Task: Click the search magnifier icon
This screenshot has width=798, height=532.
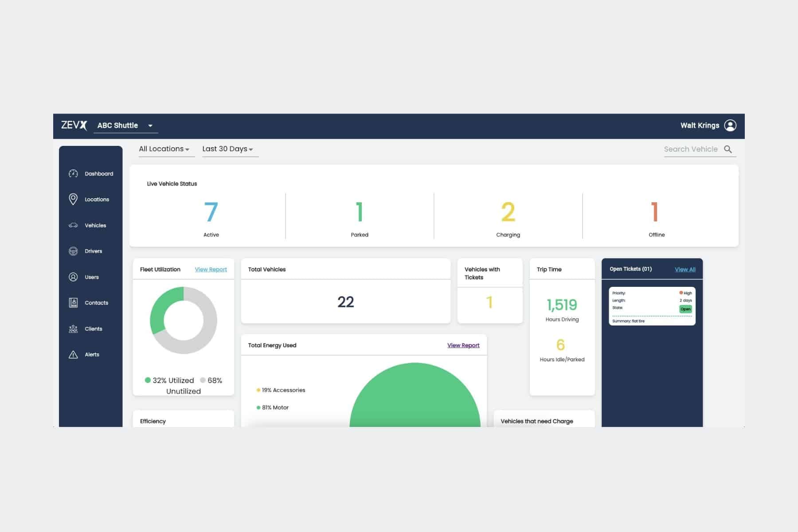Action: (x=728, y=149)
